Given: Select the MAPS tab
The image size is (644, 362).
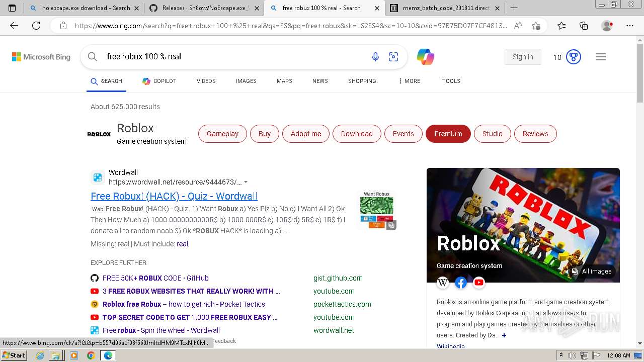Looking at the screenshot, I should 284,81.
